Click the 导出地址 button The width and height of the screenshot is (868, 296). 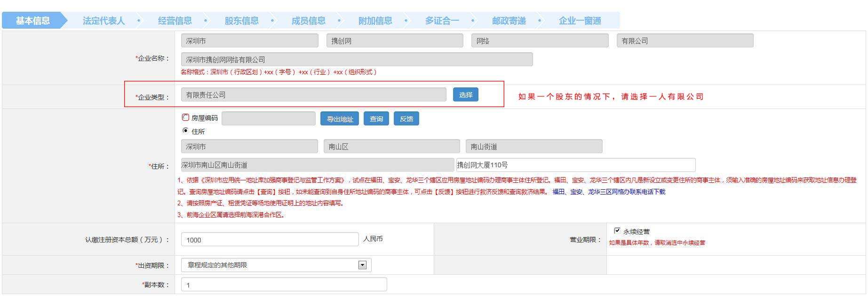click(x=340, y=119)
